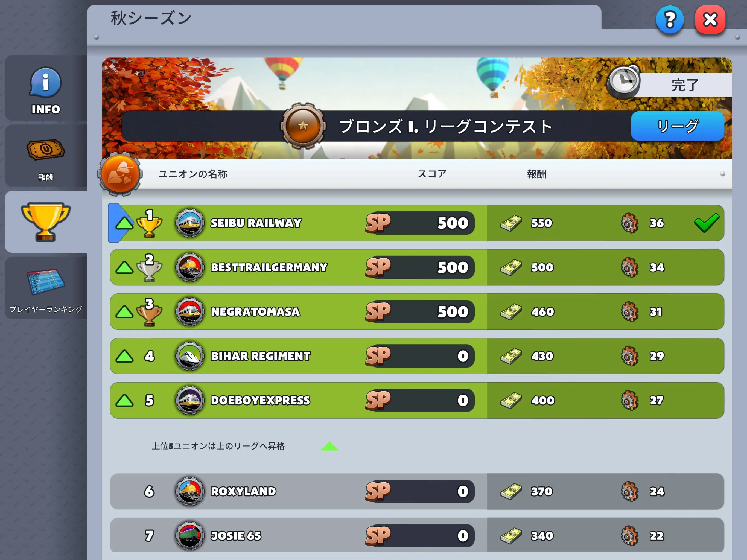Open the 報酬 ticket tab
747x560 pixels.
tap(46, 156)
